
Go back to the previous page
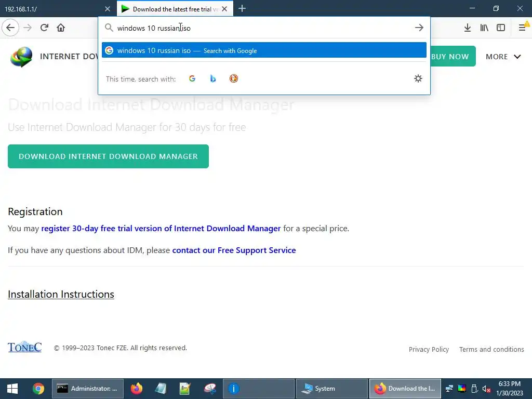click(x=10, y=28)
